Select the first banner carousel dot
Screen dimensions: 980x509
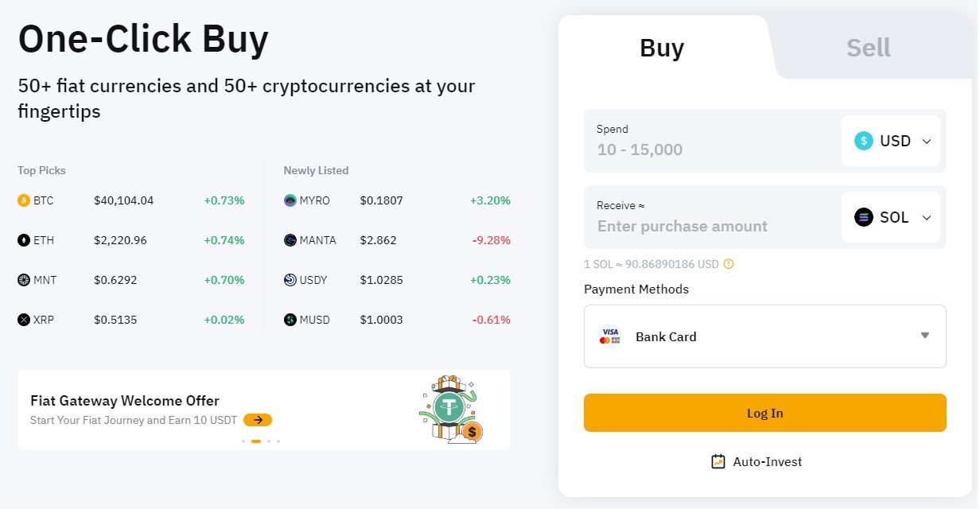click(243, 441)
